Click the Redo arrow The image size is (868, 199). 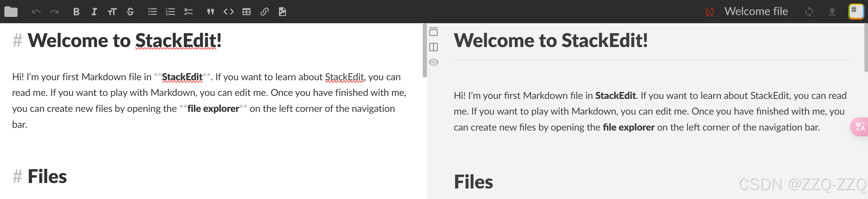pos(54,12)
